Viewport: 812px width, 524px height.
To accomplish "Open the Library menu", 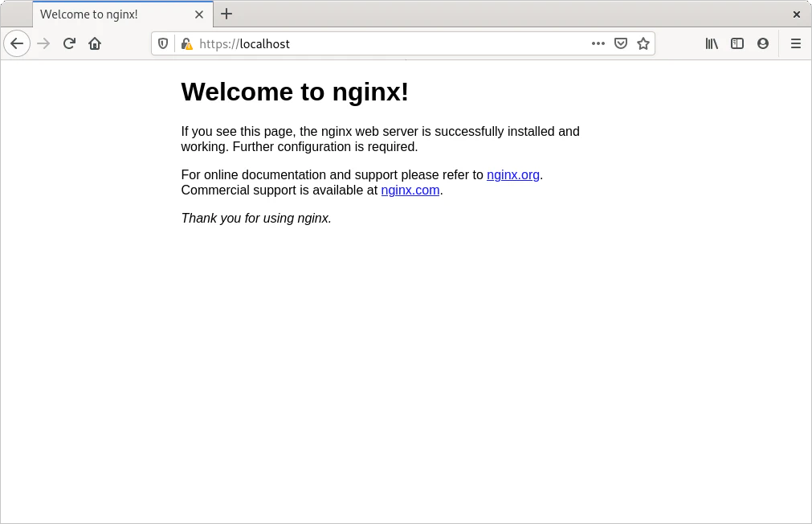I will pos(712,43).
